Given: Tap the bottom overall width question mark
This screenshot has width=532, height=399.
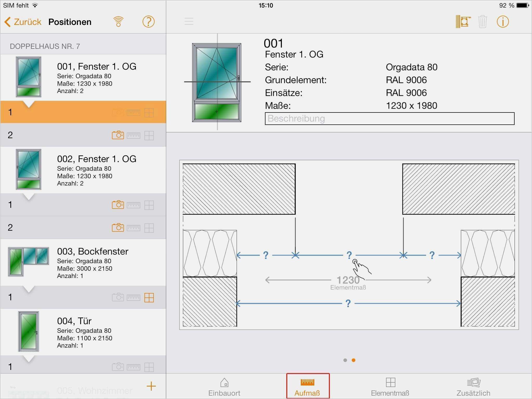Looking at the screenshot, I should tap(348, 303).
